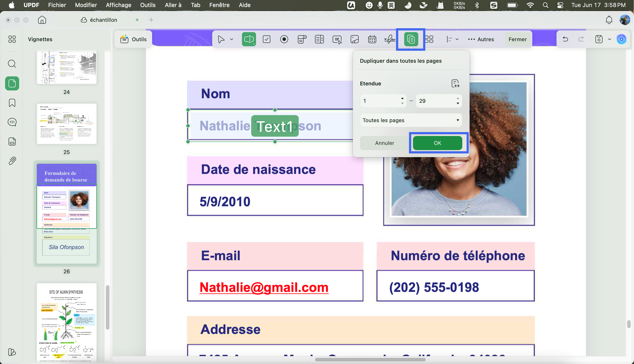This screenshot has width=634, height=364.
Task: Select the checkbox field tool
Action: pos(267,39)
